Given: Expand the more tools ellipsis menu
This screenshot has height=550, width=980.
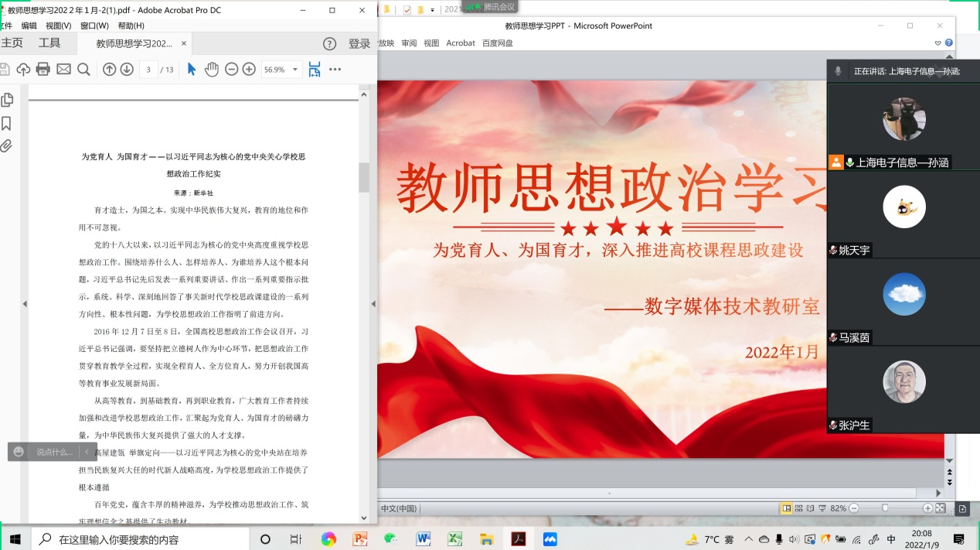Looking at the screenshot, I should click(335, 70).
